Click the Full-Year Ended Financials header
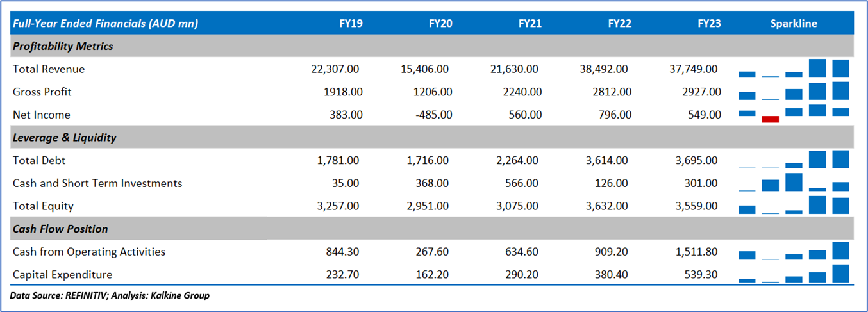This screenshot has width=868, height=312. [x=105, y=24]
